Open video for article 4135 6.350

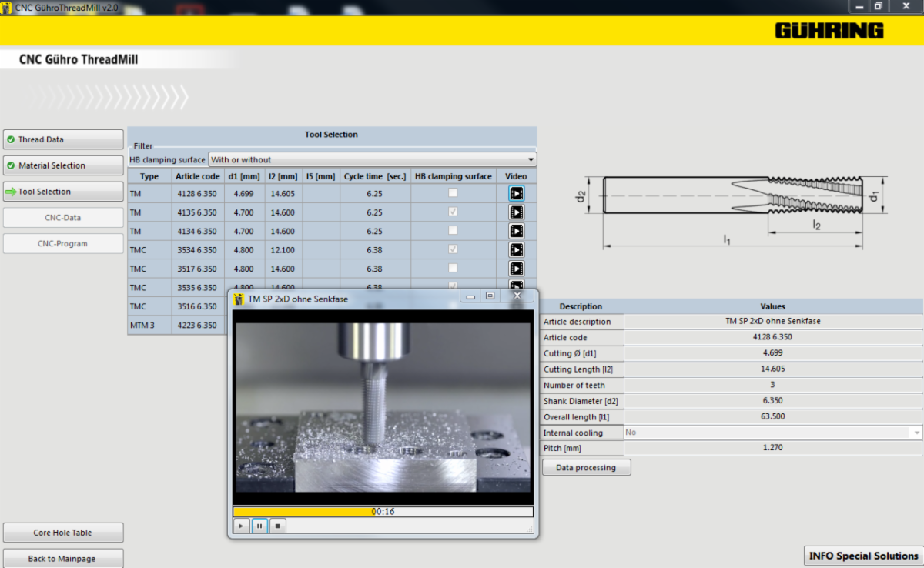coord(516,212)
